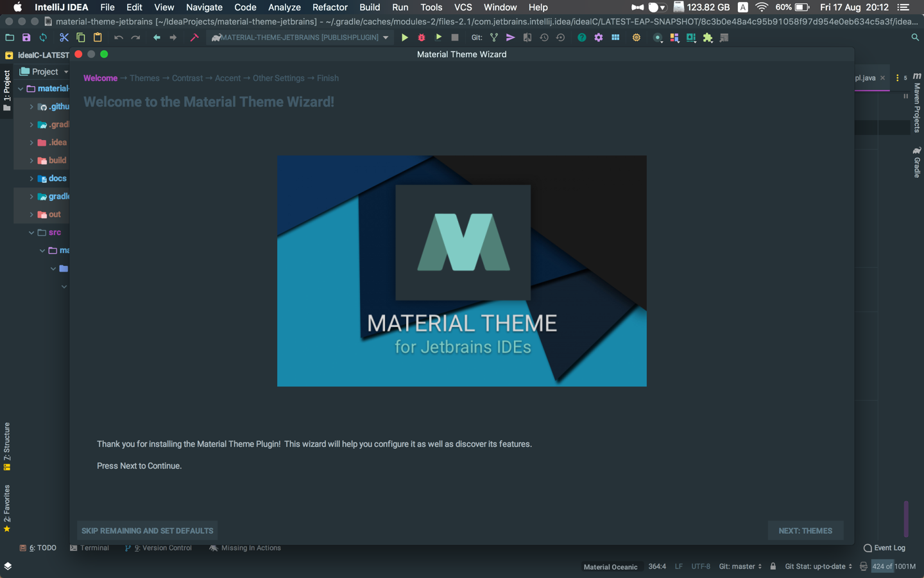Viewport: 924px width, 578px height.
Task: Click the Show History clock icon
Action: pos(544,38)
